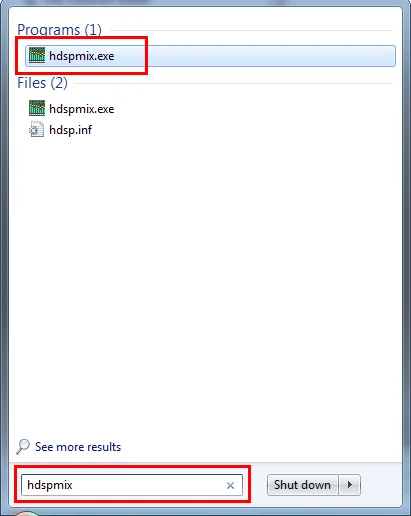Screen dimensions: 411x516
Task: Clear the search box with the X
Action: [230, 485]
